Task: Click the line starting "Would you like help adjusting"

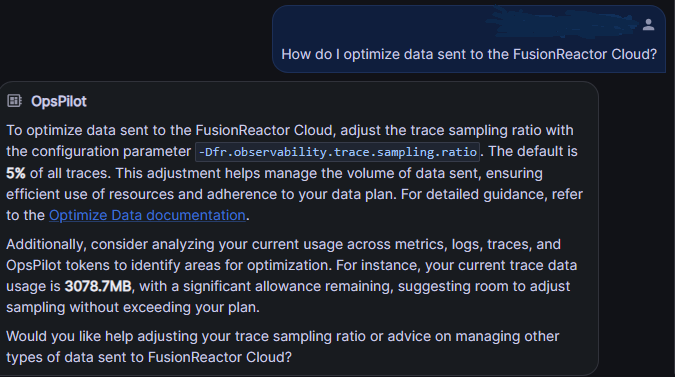Action: pos(282,337)
